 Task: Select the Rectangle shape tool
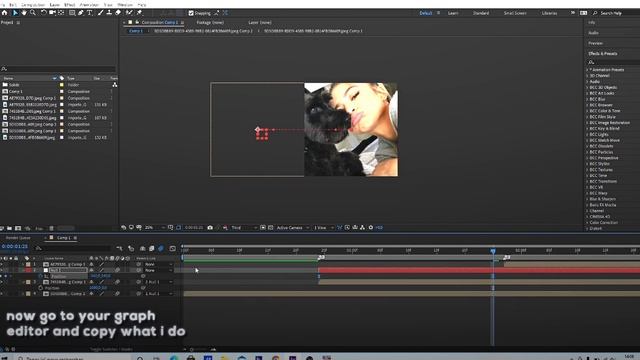pos(72,13)
